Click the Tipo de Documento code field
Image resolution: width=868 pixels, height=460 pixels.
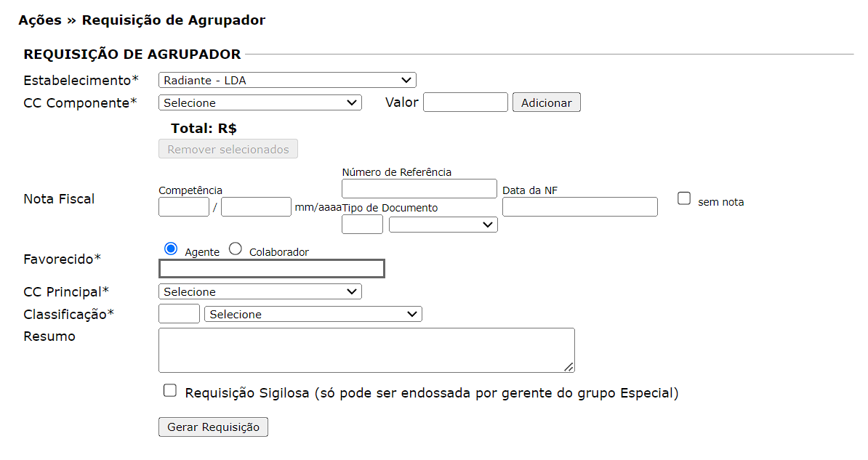362,225
